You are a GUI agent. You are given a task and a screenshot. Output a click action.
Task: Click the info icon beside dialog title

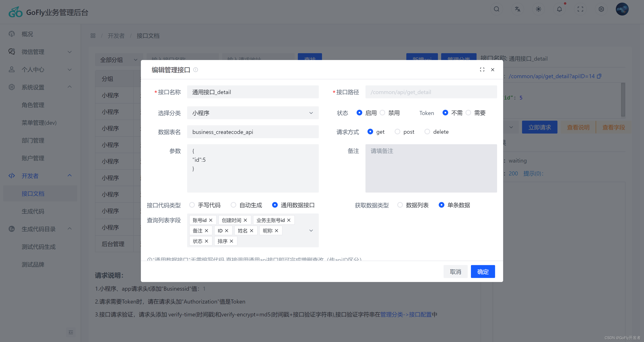coord(196,70)
